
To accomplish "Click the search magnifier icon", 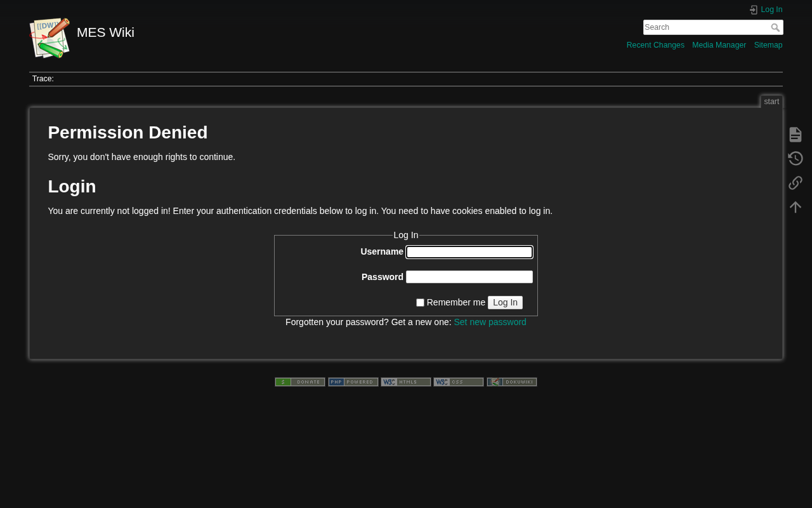I will click(775, 27).
